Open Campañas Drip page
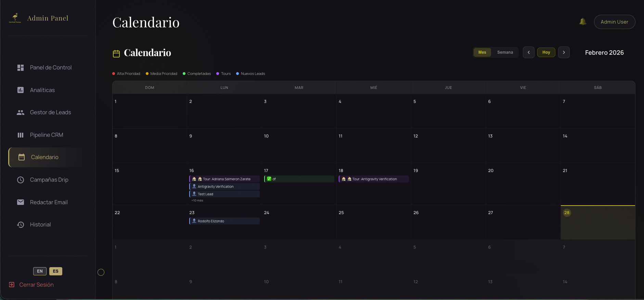The height and width of the screenshot is (300, 644). 48,180
